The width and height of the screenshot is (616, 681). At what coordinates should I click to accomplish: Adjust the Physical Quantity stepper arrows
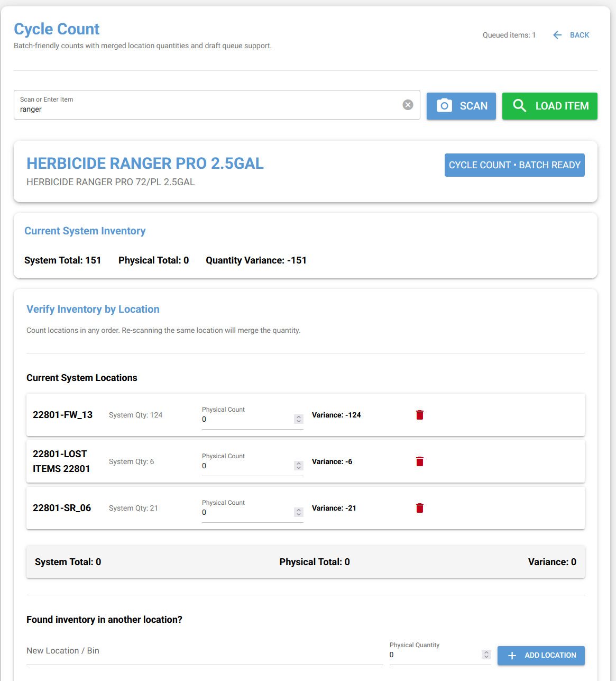[x=486, y=655]
